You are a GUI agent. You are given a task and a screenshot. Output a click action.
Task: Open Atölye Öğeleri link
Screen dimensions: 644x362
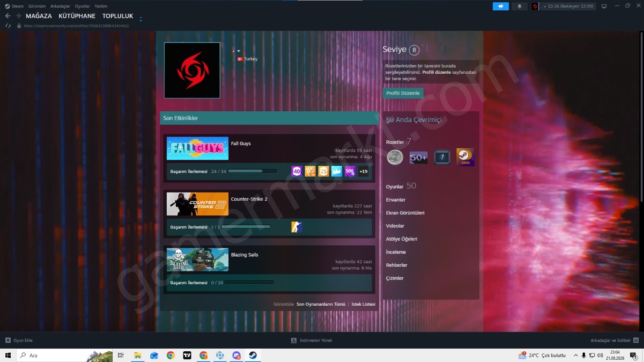(402, 239)
